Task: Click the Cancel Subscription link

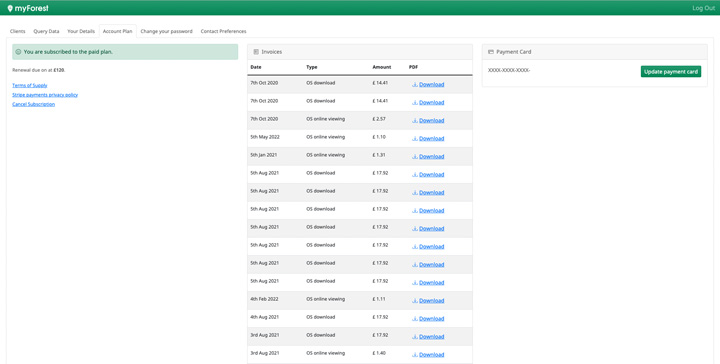Action: (x=34, y=104)
